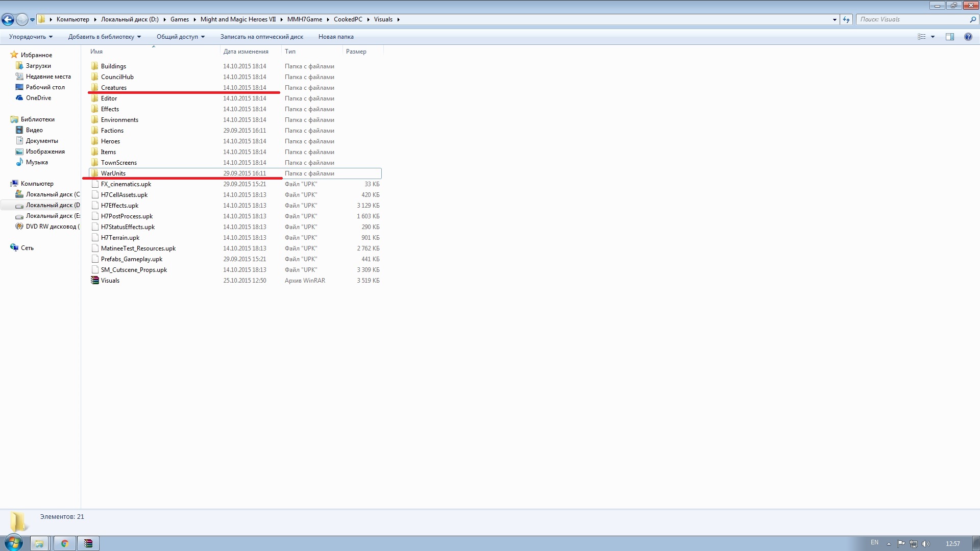
Task: Click Записать на оптический диск button
Action: [261, 37]
